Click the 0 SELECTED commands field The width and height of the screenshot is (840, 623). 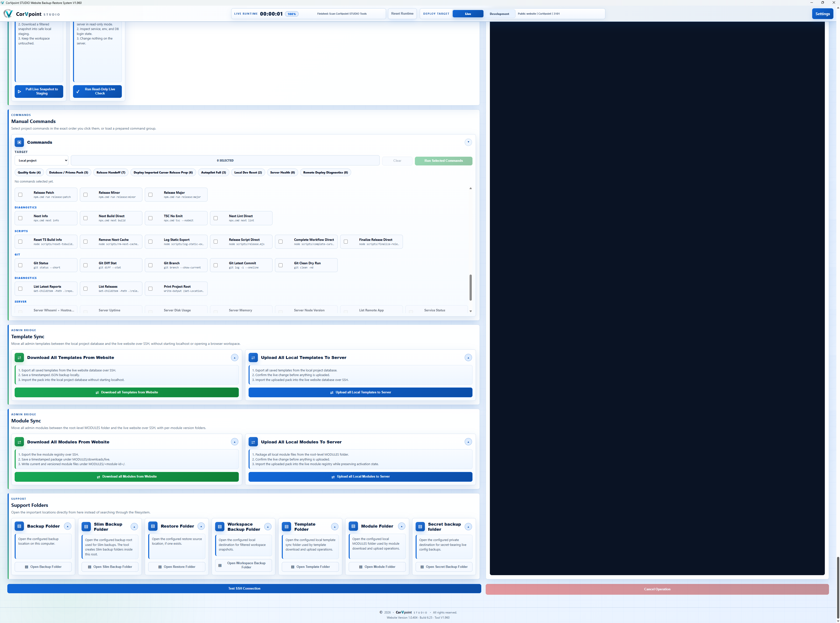225,161
